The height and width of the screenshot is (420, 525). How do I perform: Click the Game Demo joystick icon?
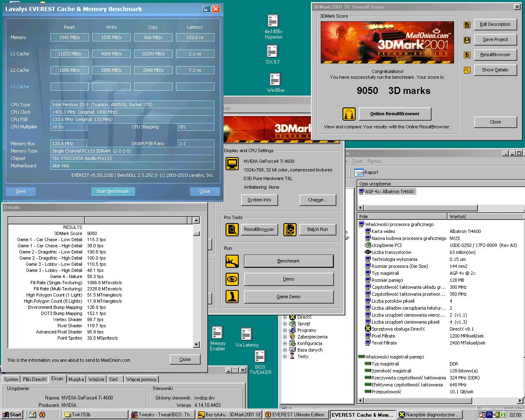[232, 297]
